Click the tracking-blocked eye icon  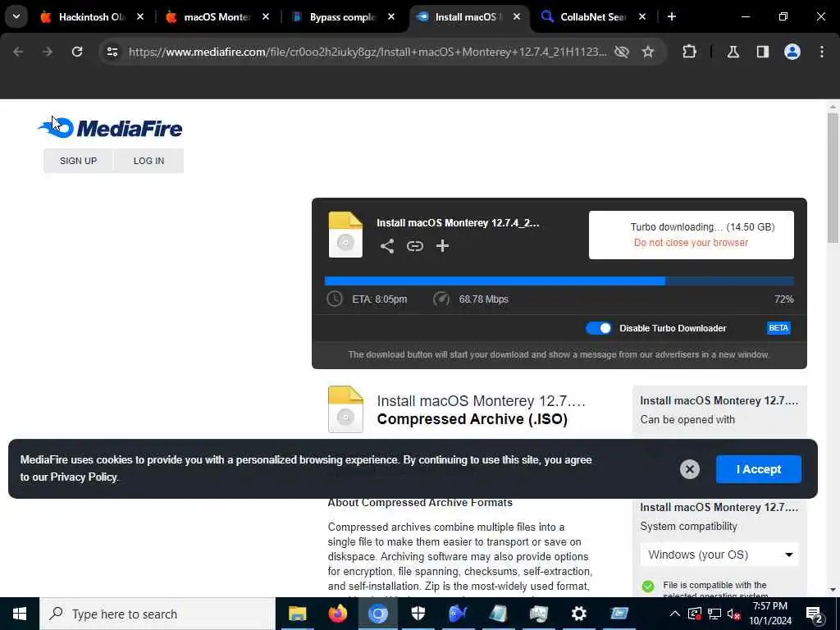(622, 52)
